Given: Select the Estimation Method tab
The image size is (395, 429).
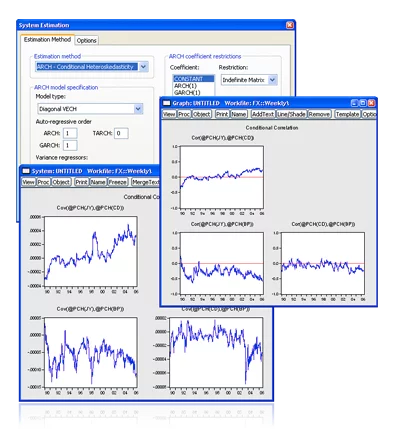Looking at the screenshot, I should coord(47,39).
